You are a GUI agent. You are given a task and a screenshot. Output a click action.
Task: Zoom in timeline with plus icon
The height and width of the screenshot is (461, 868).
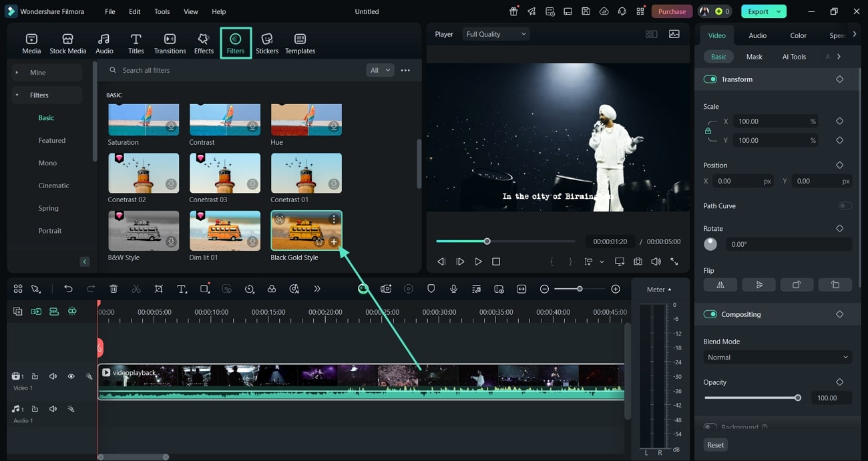[x=616, y=289]
